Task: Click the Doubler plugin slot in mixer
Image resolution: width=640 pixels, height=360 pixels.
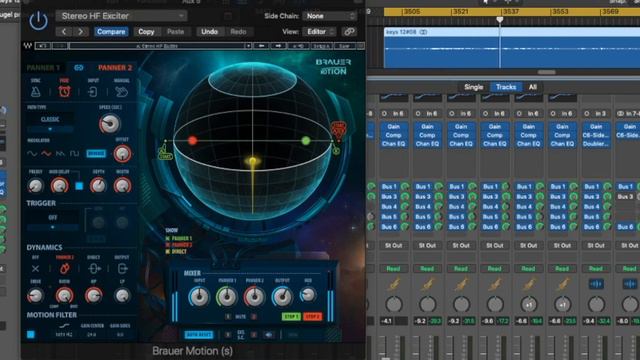Action: (596, 144)
